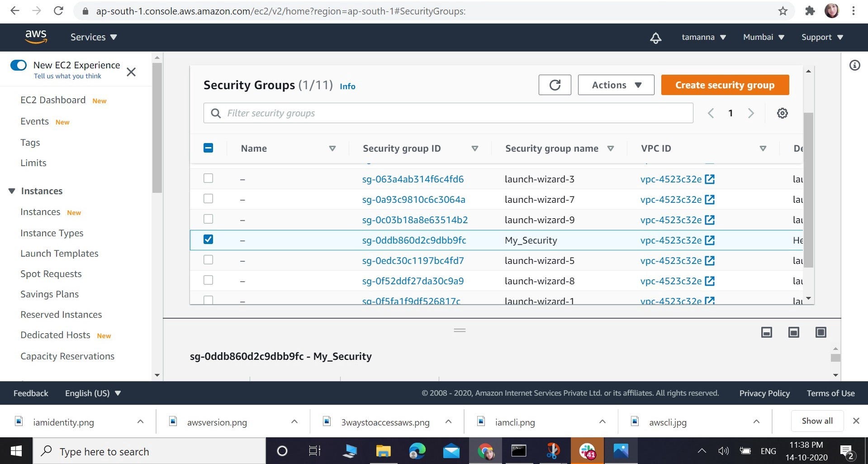The width and height of the screenshot is (868, 464).
Task: Open the Services dropdown menu
Action: coord(94,37)
